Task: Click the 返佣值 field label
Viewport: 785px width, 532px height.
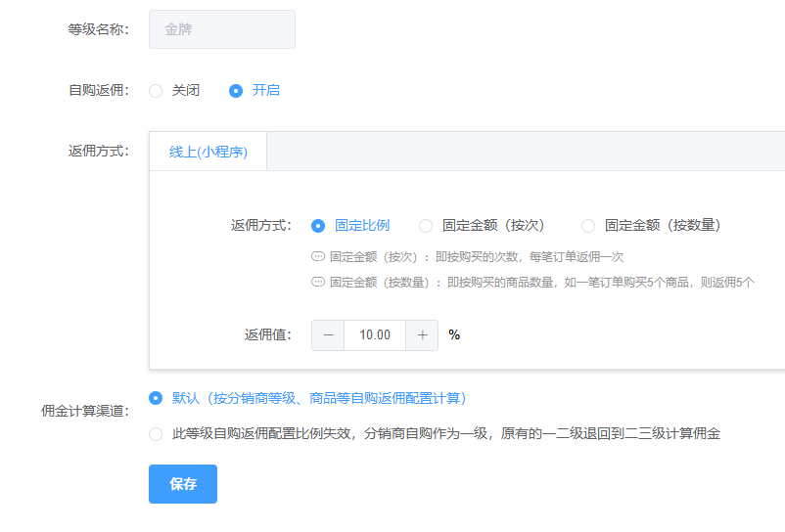Action: (x=268, y=334)
